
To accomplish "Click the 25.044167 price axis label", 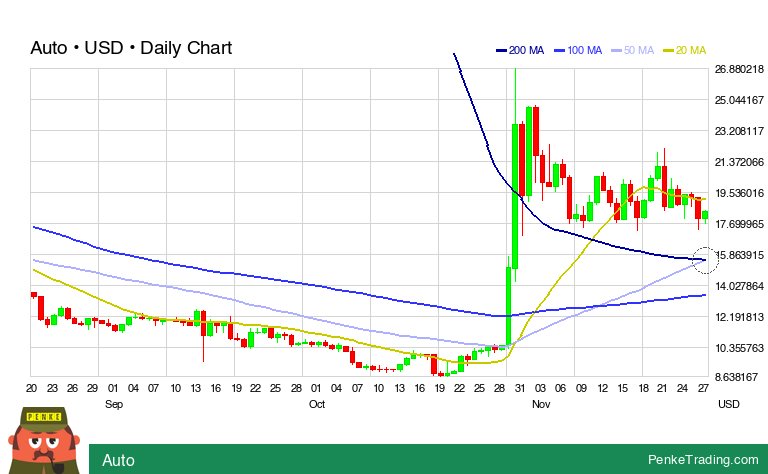I will coord(739,100).
